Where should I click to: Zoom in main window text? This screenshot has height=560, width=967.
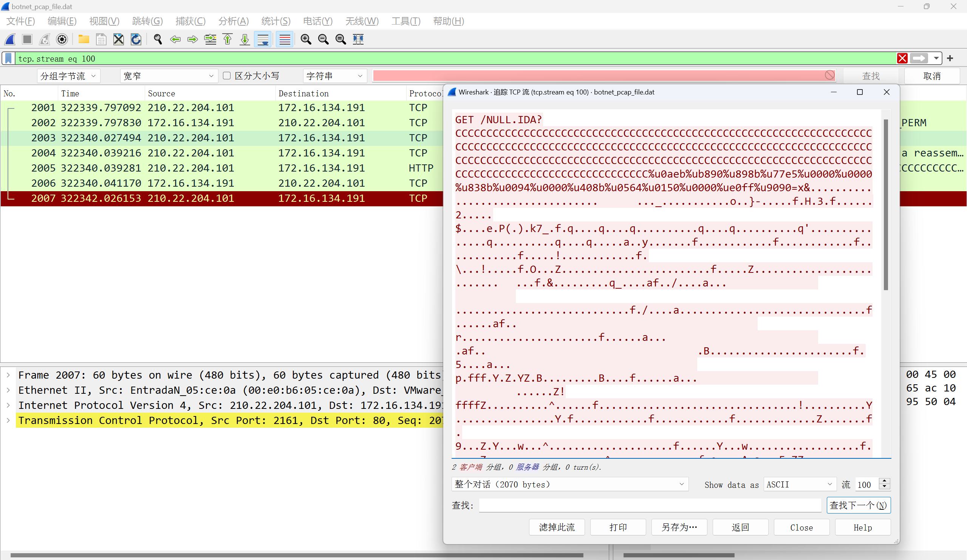pyautogui.click(x=306, y=39)
